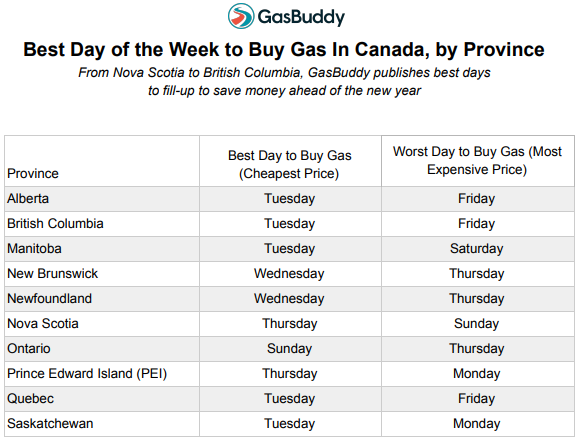Image resolution: width=582 pixels, height=448 pixels.
Task: Click the GasBuddy logo icon
Action: [x=241, y=16]
